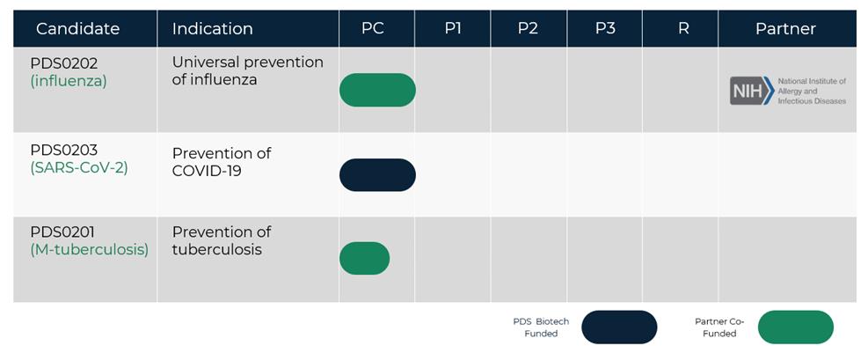Image resolution: width=868 pixels, height=346 pixels.
Task: Click the Partner column header
Action: (x=785, y=29)
